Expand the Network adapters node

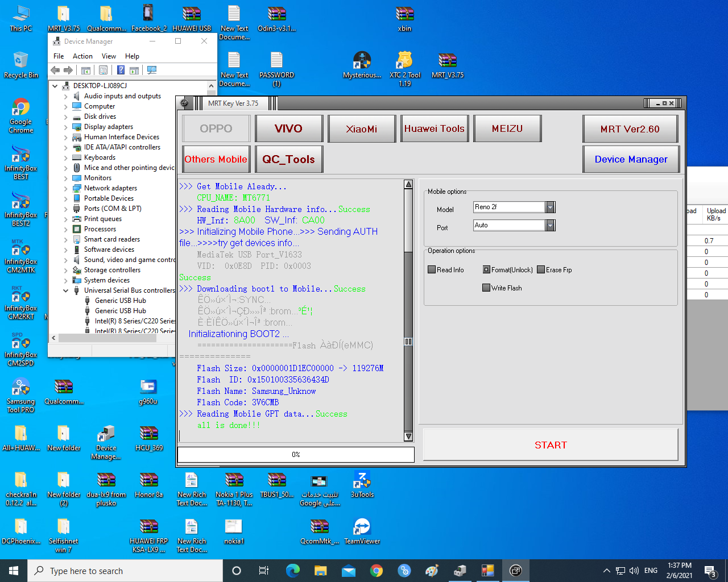click(x=66, y=188)
